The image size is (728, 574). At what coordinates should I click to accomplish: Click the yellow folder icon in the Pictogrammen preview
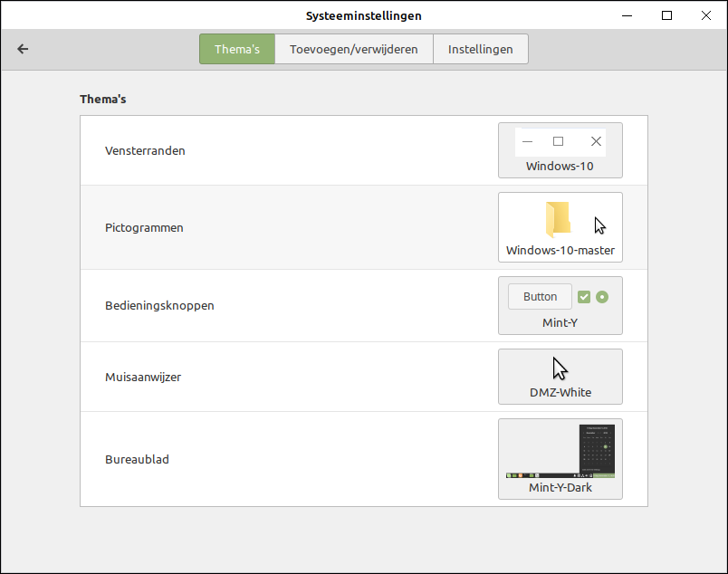(x=558, y=220)
